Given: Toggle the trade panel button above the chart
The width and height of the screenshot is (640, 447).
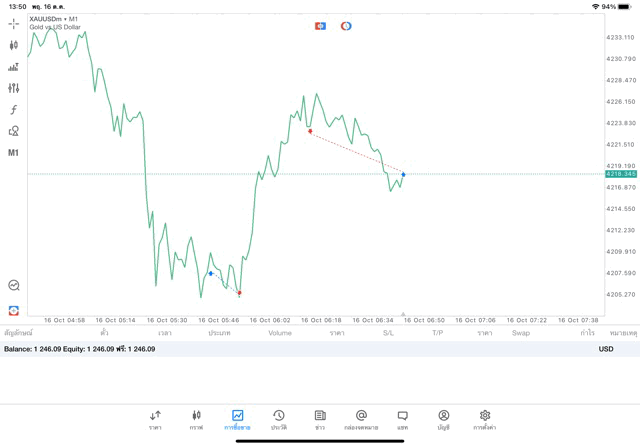Looking at the screenshot, I should pos(320,26).
